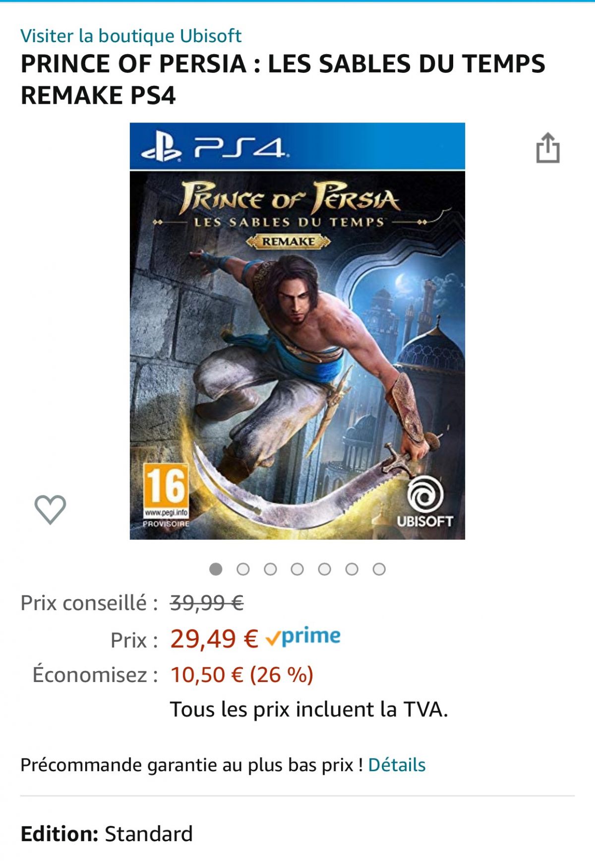Tap the 29,49 € price
595x868 pixels.
tap(214, 638)
